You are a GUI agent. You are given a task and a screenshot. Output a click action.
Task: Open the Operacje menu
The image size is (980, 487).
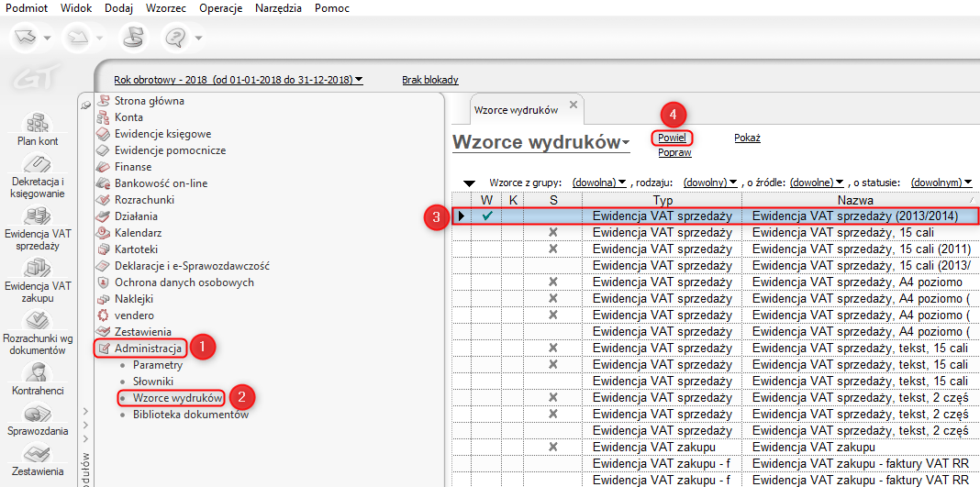point(220,8)
